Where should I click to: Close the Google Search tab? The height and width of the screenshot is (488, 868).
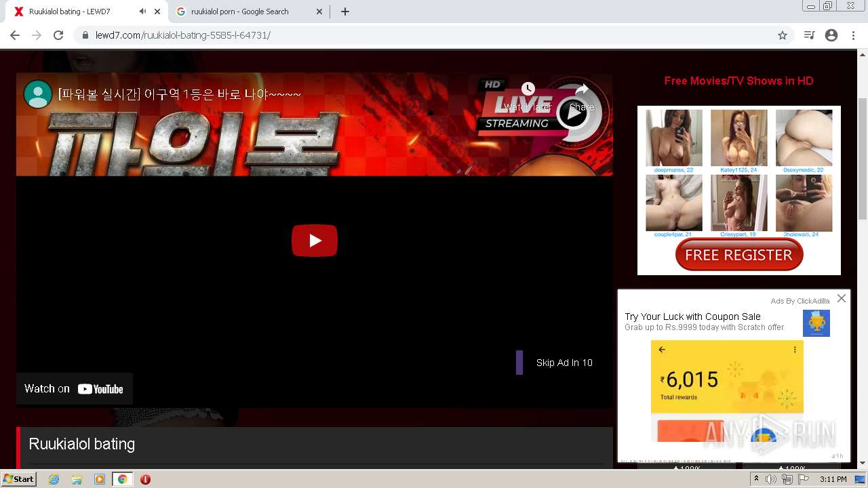pyautogui.click(x=319, y=12)
